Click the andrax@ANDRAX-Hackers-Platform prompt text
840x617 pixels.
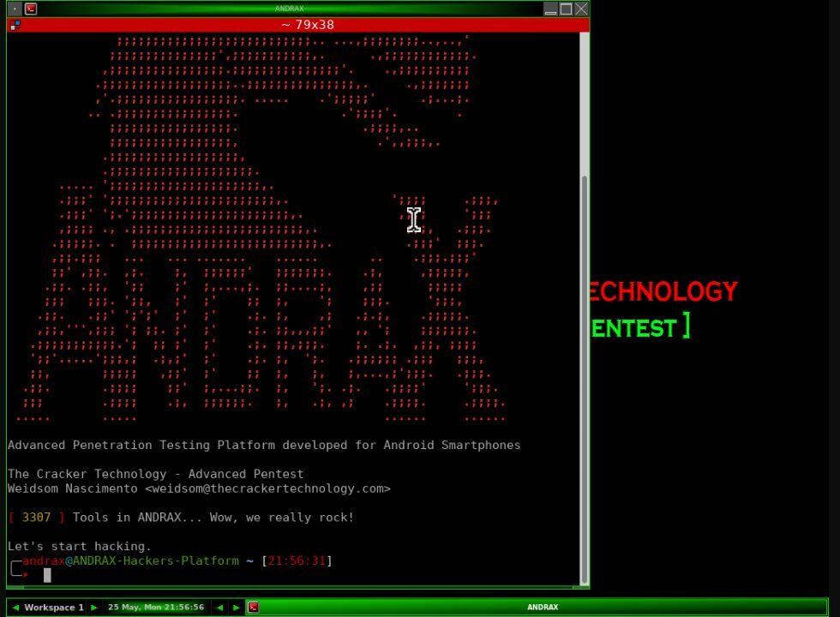pos(130,560)
